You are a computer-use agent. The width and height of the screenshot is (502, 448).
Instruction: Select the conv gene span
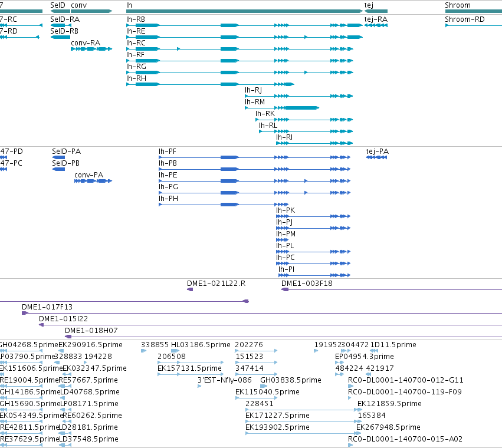click(x=91, y=11)
